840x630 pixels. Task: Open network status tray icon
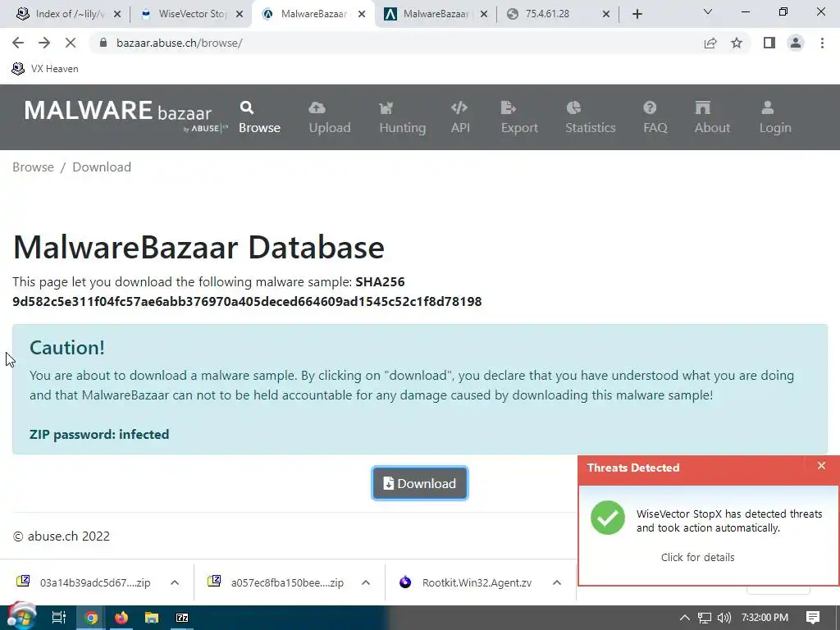click(705, 618)
